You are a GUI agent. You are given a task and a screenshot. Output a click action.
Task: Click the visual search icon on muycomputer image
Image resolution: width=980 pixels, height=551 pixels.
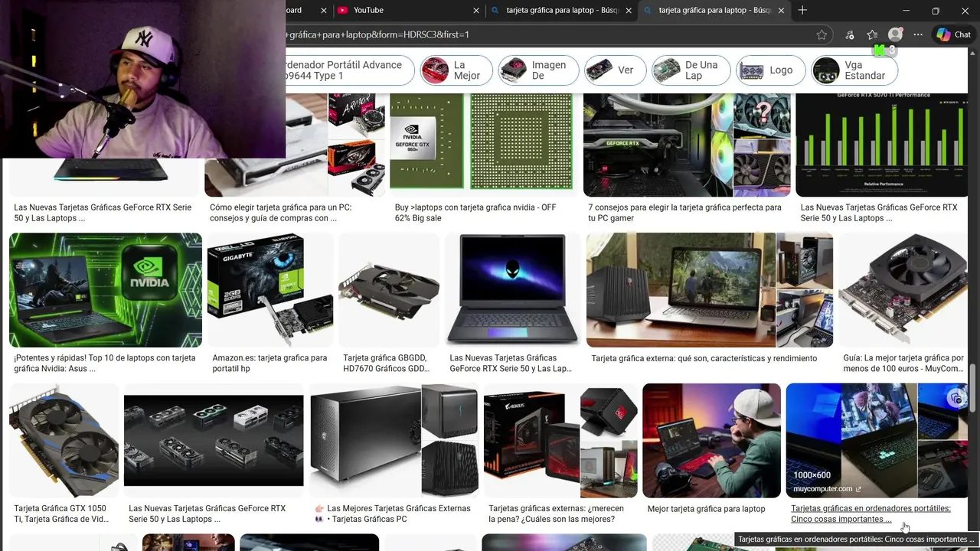[955, 398]
